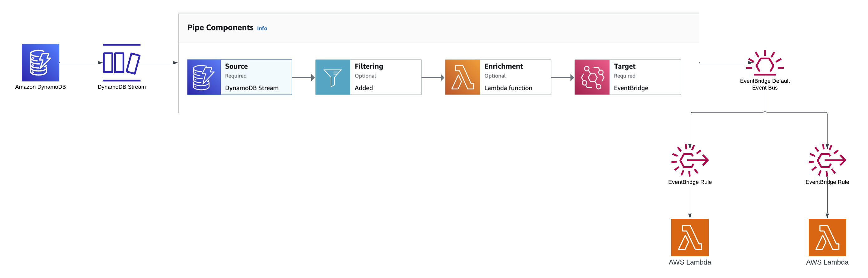This screenshot has width=868, height=278.
Task: Select the Filtering Optional text card
Action: pos(386,77)
